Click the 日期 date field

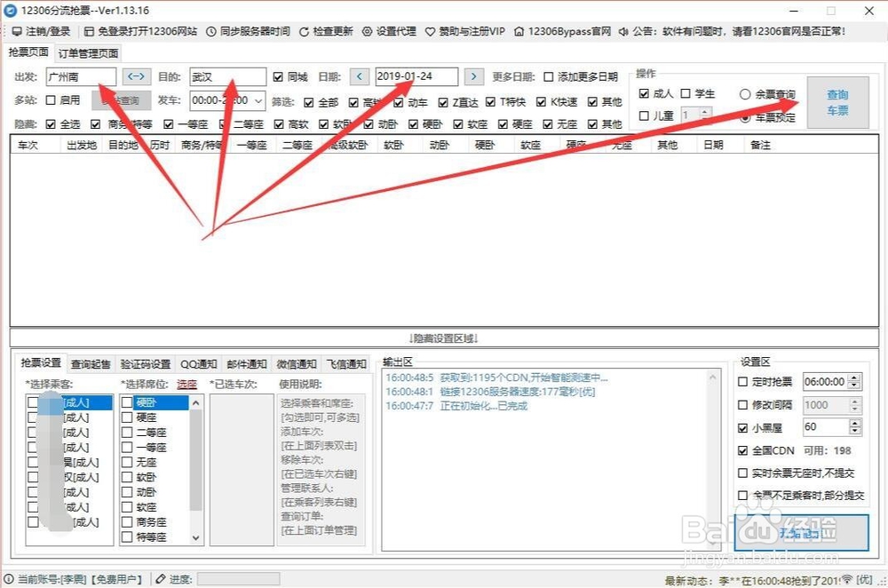pyautogui.click(x=416, y=76)
